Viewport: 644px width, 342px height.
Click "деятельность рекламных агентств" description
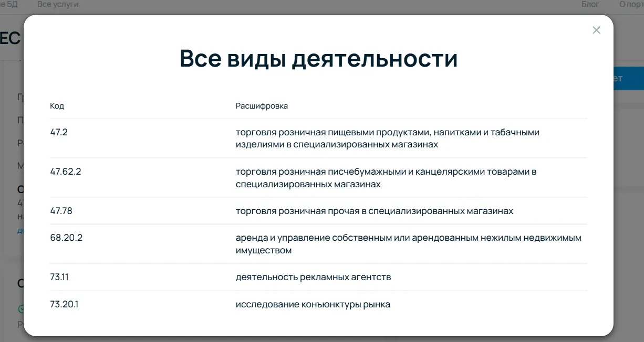(313, 277)
